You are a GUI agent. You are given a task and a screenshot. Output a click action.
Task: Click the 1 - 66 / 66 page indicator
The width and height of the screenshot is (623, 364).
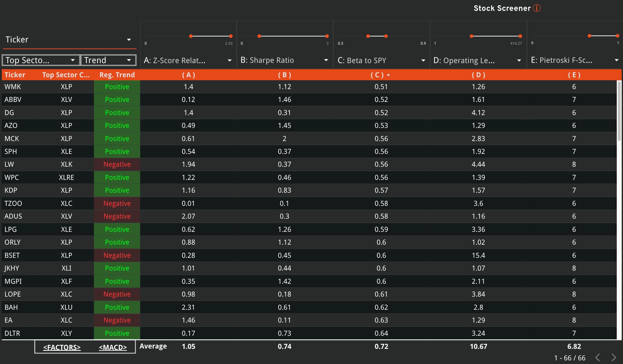pyautogui.click(x=570, y=358)
